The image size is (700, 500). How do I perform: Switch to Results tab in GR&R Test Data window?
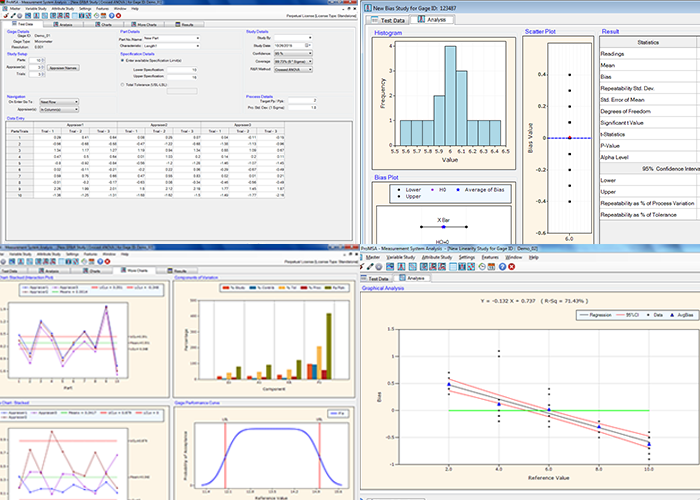coord(184,25)
